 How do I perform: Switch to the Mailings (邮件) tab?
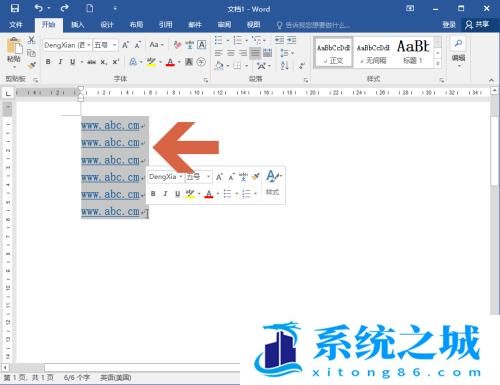pyautogui.click(x=195, y=25)
